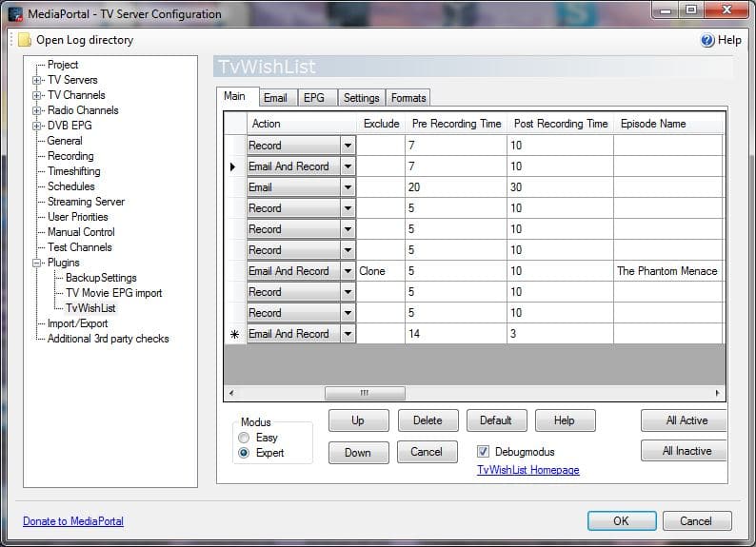
Task: Select the Import/Export tree item
Action: [77, 323]
